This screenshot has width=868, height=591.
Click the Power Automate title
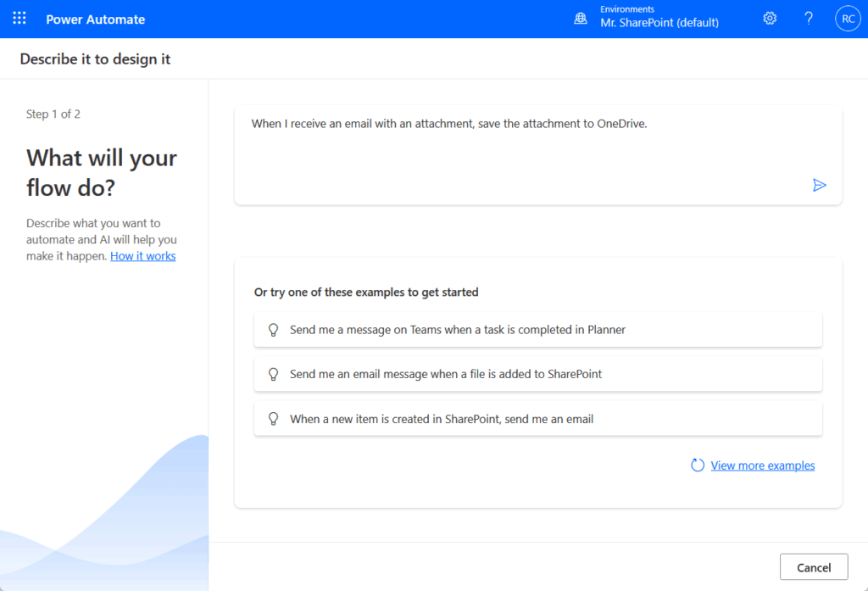click(x=95, y=20)
